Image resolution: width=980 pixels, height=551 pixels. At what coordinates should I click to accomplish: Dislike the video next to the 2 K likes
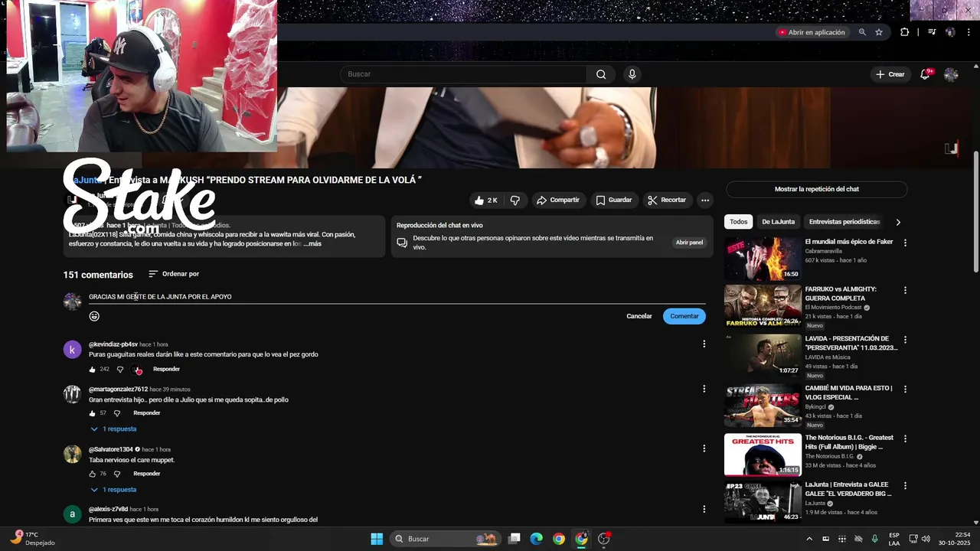(x=515, y=200)
